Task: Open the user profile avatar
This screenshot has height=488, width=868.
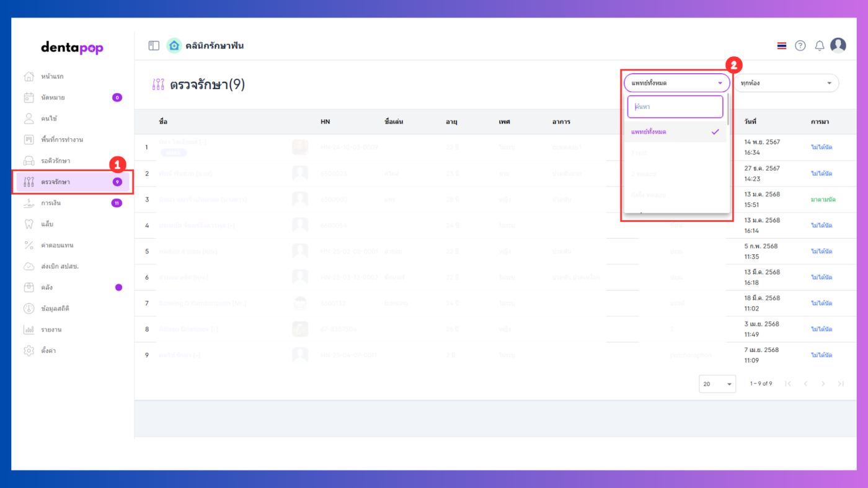Action: pyautogui.click(x=838, y=45)
